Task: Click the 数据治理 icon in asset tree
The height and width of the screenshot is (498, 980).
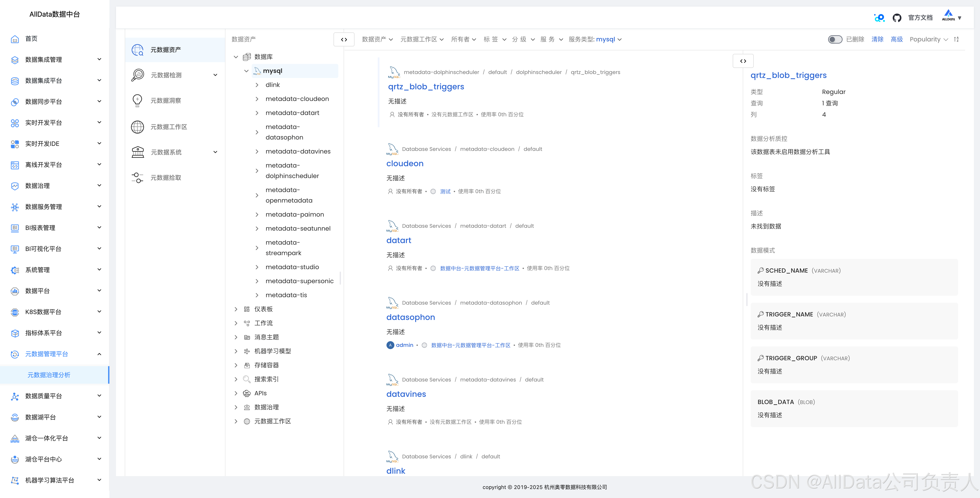Action: [247, 407]
